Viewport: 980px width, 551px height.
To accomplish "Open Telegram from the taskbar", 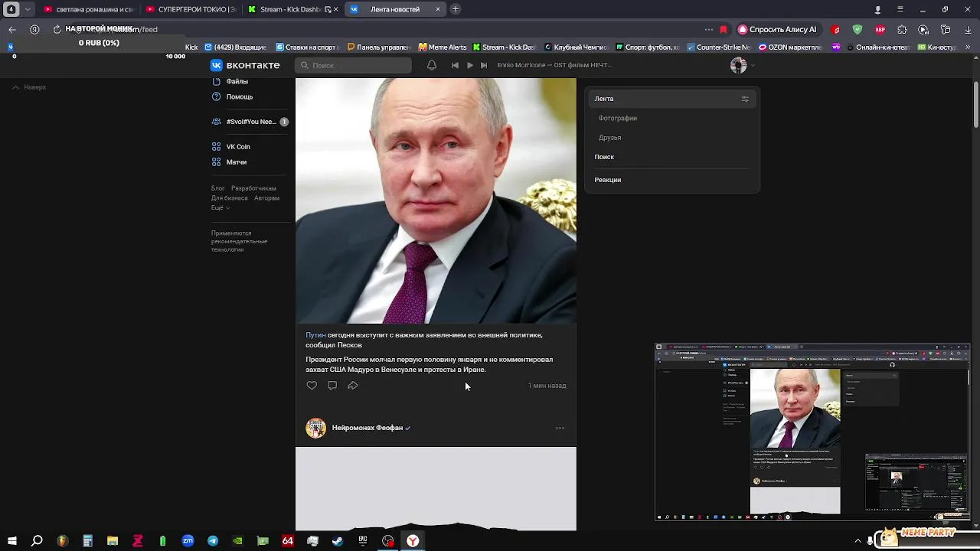I will (x=213, y=541).
